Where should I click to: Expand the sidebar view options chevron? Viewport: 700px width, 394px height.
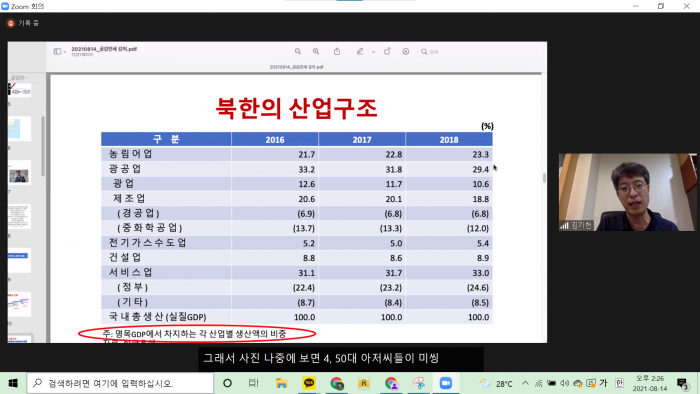65,52
